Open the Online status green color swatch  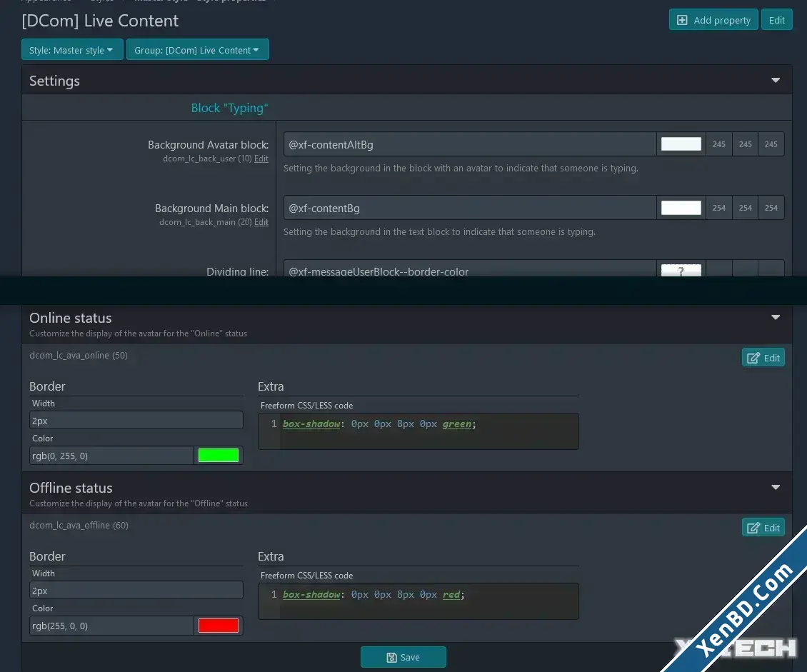pos(219,456)
